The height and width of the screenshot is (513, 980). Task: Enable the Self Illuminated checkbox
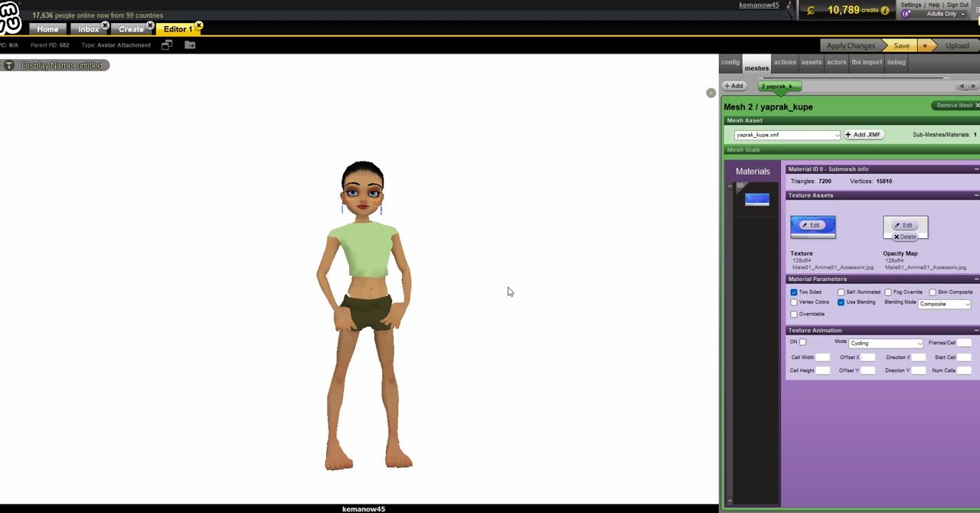tap(841, 292)
